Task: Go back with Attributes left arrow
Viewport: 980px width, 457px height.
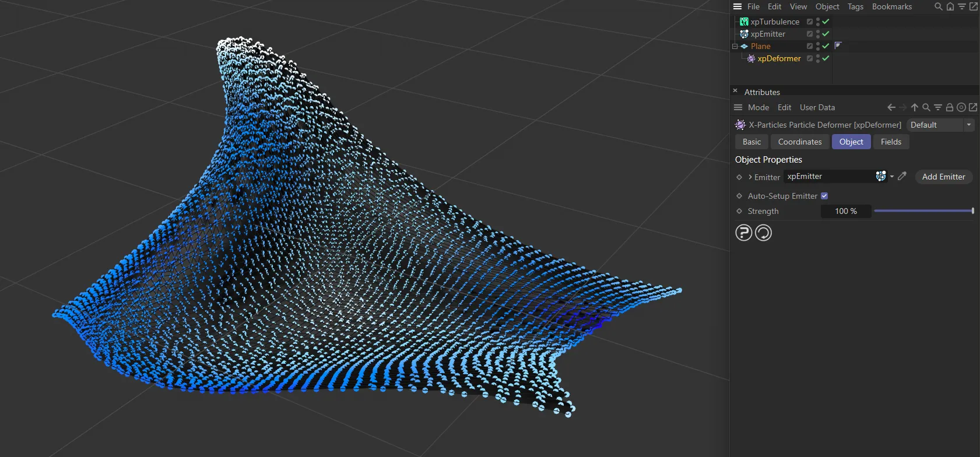Action: (891, 107)
